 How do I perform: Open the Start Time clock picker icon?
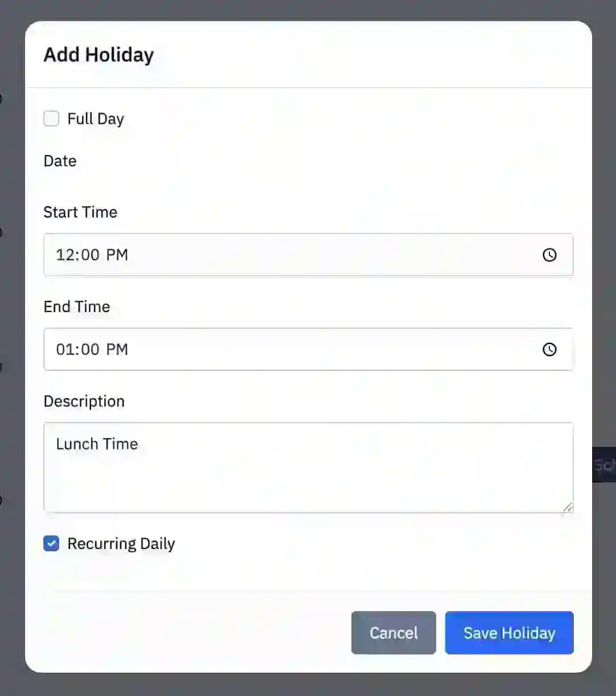549,255
